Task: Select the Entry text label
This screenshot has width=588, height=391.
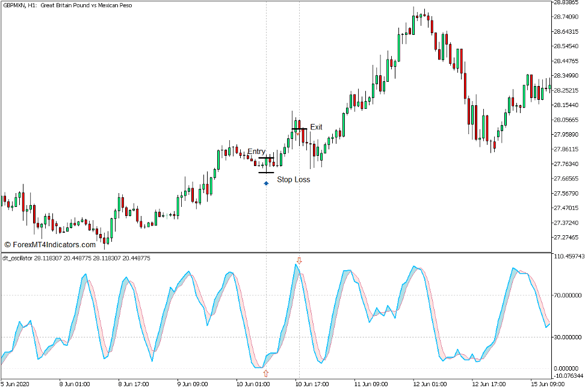Action: pyautogui.click(x=256, y=152)
